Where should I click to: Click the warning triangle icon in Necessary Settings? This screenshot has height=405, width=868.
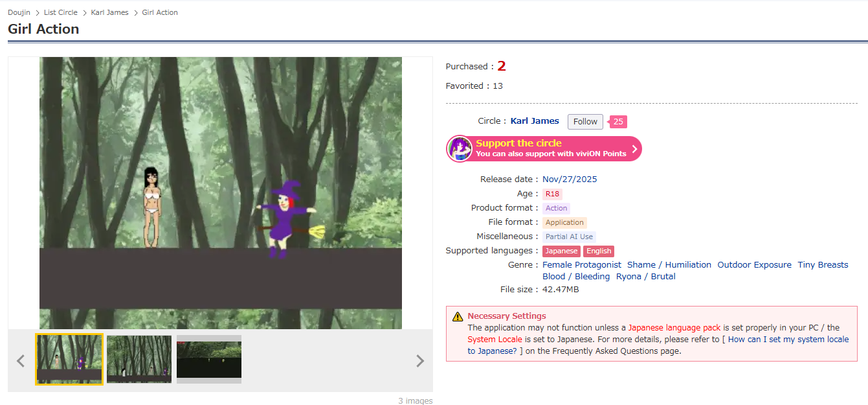(x=458, y=317)
